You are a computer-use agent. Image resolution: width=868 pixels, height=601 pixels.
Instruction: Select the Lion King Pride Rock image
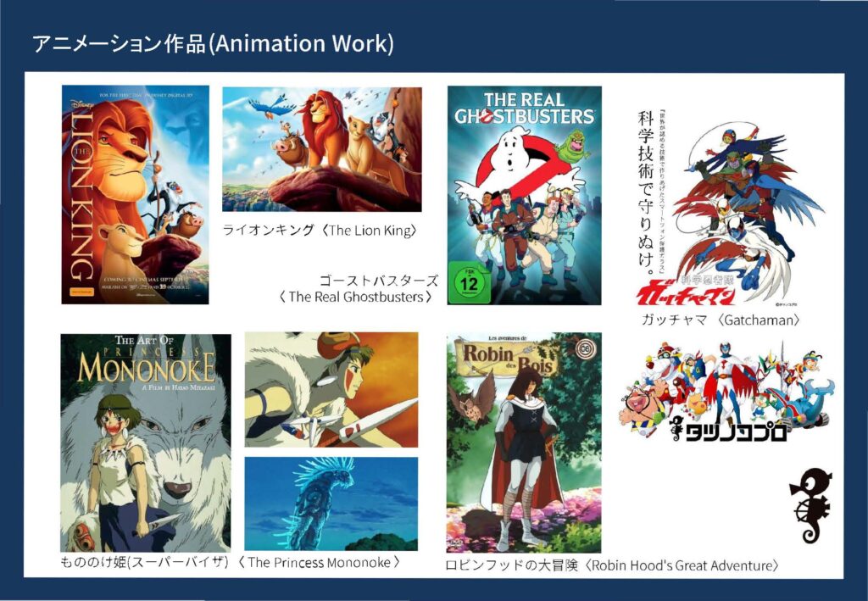[321, 149]
